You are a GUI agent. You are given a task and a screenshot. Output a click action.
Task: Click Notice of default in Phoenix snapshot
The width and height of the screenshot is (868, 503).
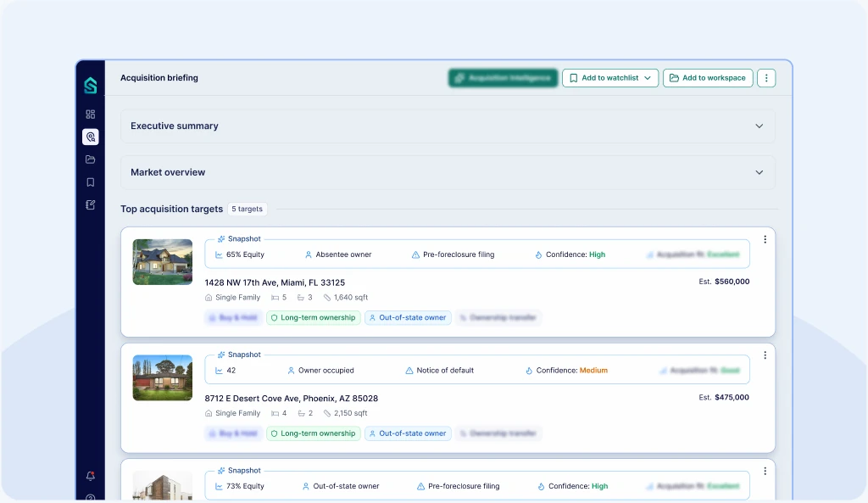click(x=440, y=371)
